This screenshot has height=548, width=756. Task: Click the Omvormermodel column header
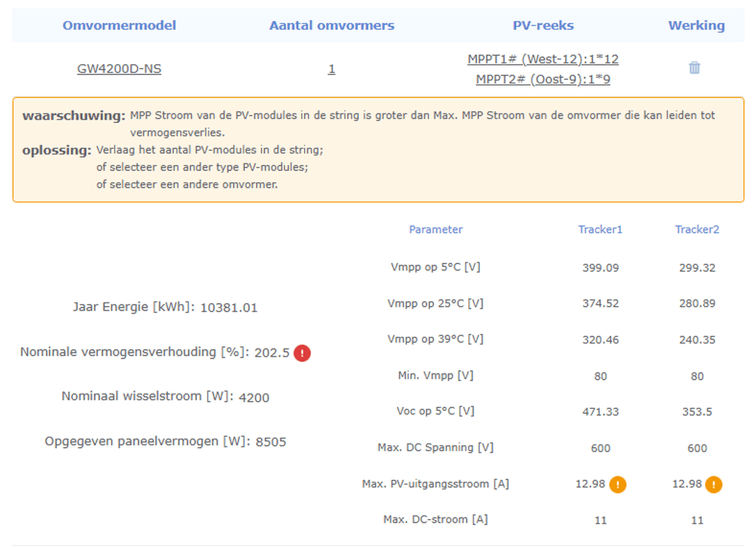[x=119, y=26]
